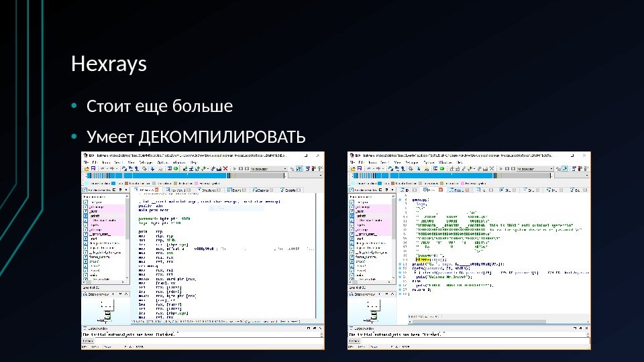Open the File menu in left IDA window

point(87,162)
